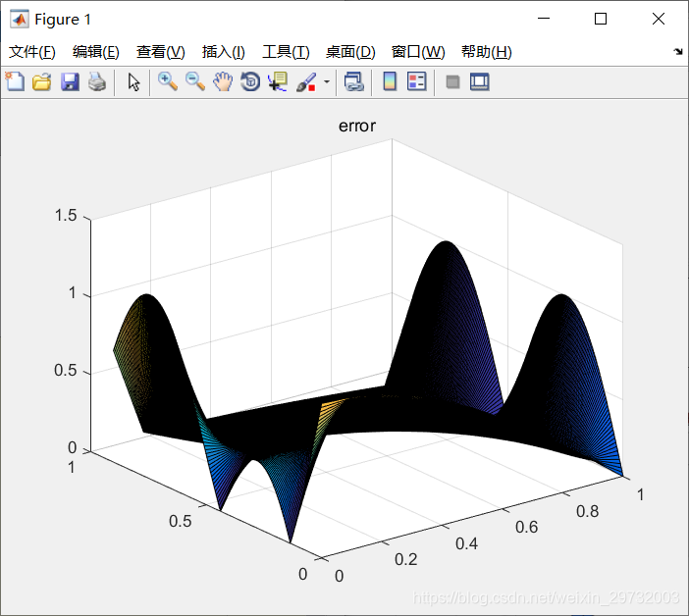The height and width of the screenshot is (616, 689).
Task: Click the 'error' plot title
Action: pyautogui.click(x=357, y=126)
